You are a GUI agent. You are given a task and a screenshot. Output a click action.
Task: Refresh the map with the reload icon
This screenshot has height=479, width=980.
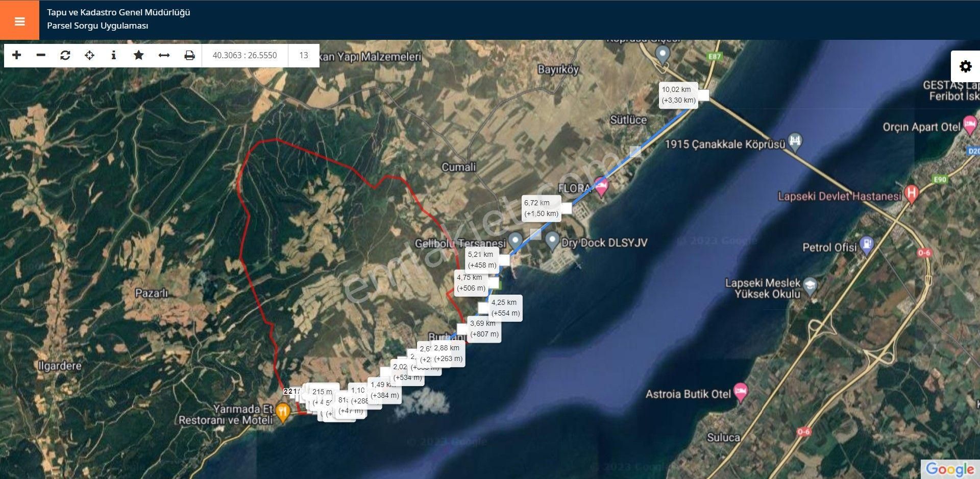coord(65,55)
